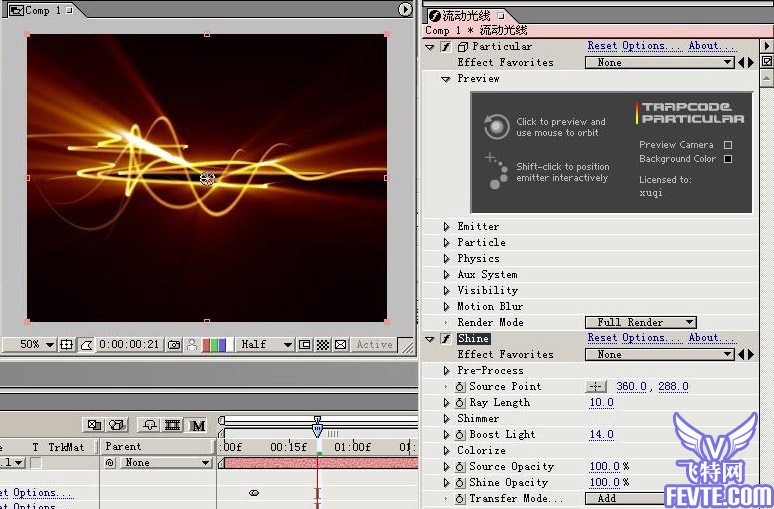The image size is (774, 509).
Task: Toggle title/action safe guides in viewer
Action: [x=66, y=344]
